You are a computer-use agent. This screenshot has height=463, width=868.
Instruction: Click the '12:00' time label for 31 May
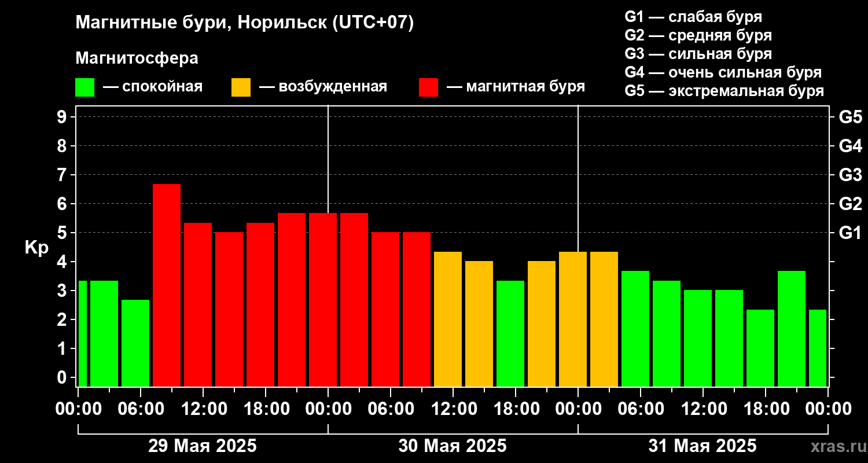703,409
